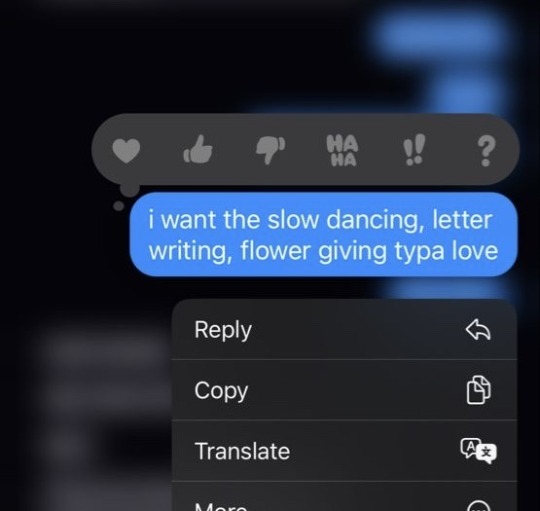Tap the 'slow dancing, letter writing' message bubble
The width and height of the screenshot is (540, 511).
tap(323, 234)
